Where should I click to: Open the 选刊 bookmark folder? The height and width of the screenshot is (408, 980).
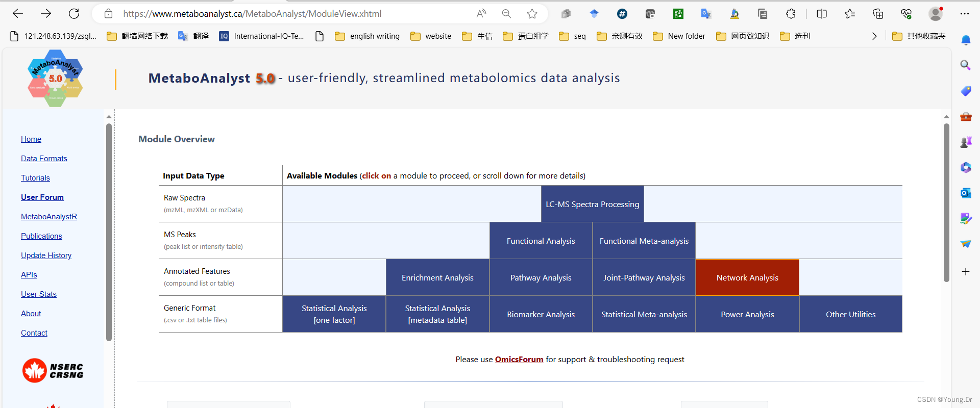pos(795,36)
